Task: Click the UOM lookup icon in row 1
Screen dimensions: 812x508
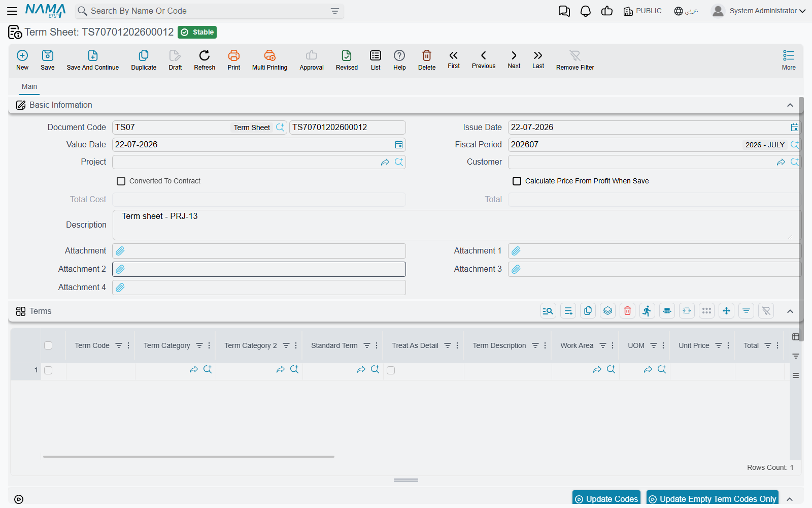Action: [662, 370]
